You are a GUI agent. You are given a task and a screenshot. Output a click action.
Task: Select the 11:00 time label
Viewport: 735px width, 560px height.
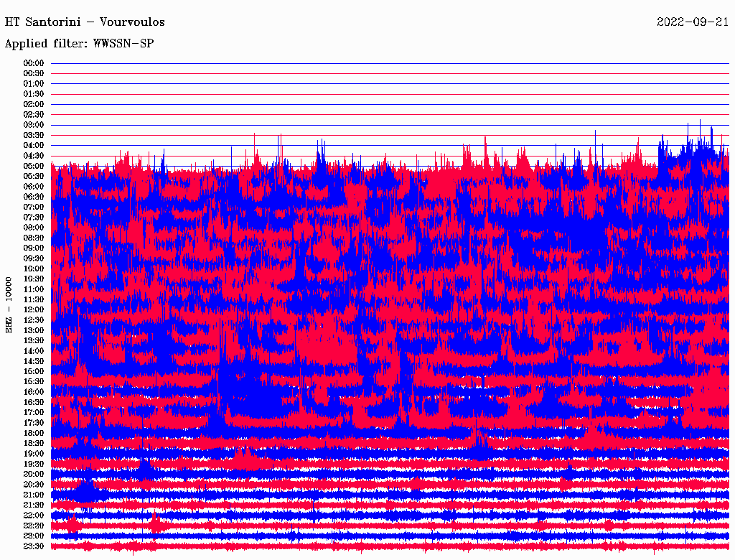[34, 289]
